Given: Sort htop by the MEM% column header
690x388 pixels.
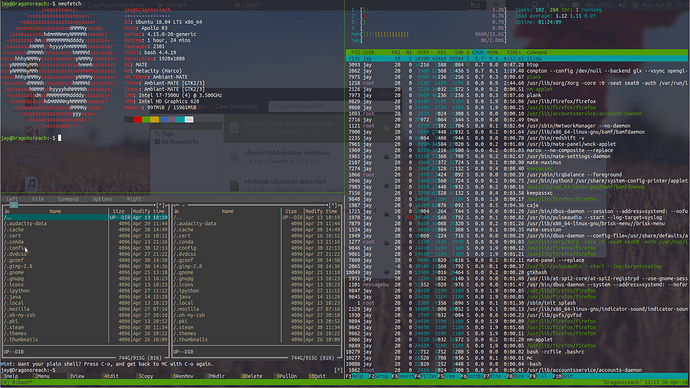Looking at the screenshot, I should coord(492,52).
